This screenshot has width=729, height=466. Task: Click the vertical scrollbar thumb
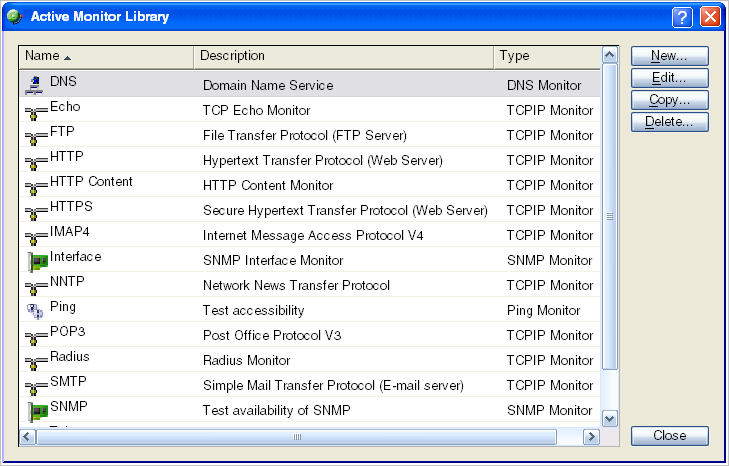click(610, 216)
